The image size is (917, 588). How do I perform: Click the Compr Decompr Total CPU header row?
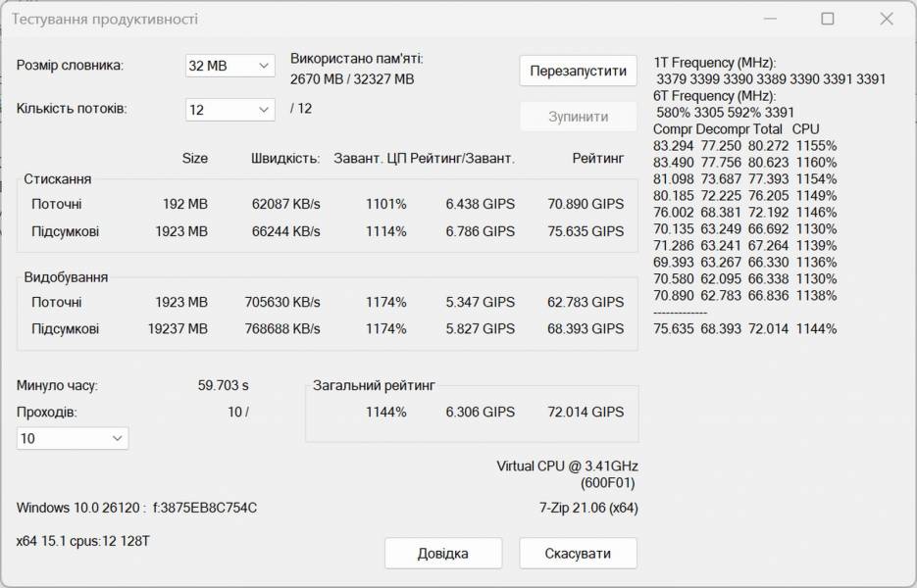coord(737,129)
